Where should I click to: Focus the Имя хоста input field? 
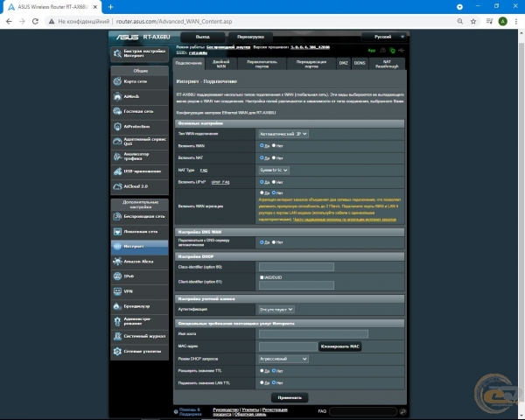pyautogui.click(x=313, y=334)
